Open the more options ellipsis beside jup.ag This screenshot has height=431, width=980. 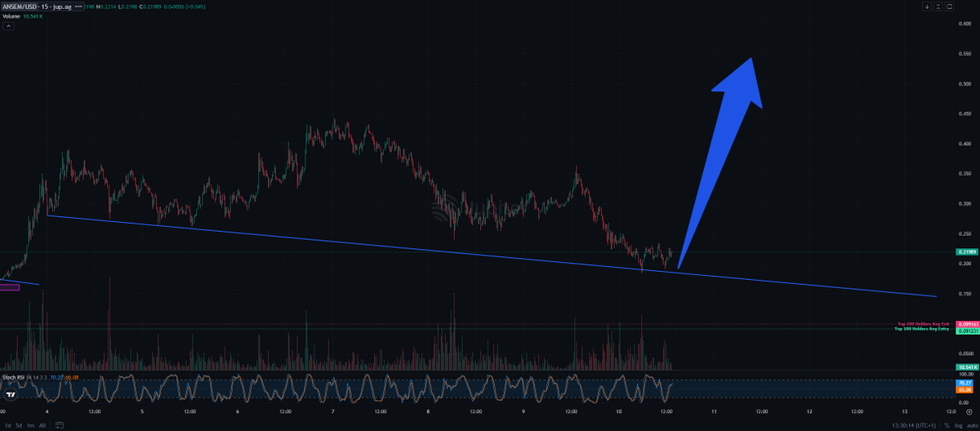[79, 7]
